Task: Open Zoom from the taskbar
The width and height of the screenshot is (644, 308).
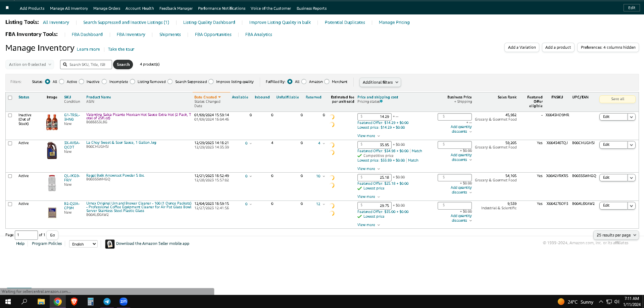Action: pos(123,302)
